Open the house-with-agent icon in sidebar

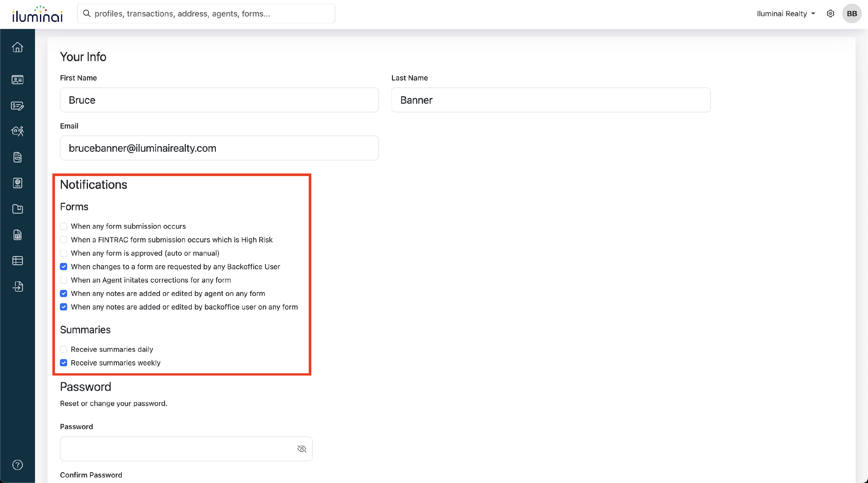[x=18, y=131]
